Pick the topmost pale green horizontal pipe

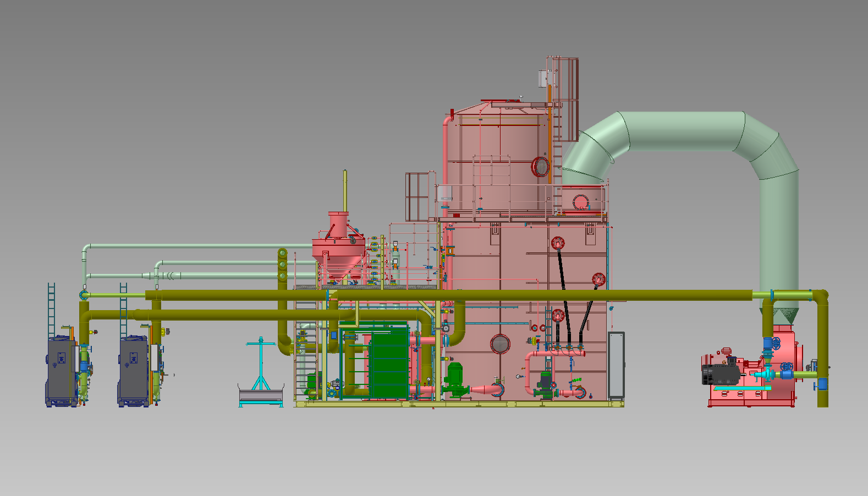pos(198,246)
